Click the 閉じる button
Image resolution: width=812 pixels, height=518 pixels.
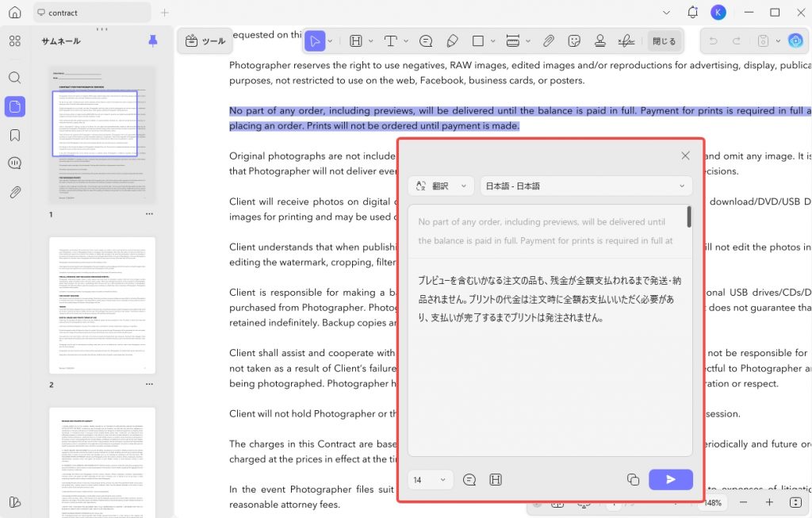pos(664,41)
